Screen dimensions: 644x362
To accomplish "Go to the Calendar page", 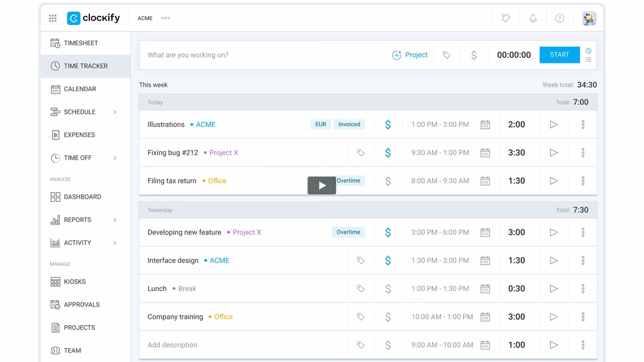I will pyautogui.click(x=86, y=89).
